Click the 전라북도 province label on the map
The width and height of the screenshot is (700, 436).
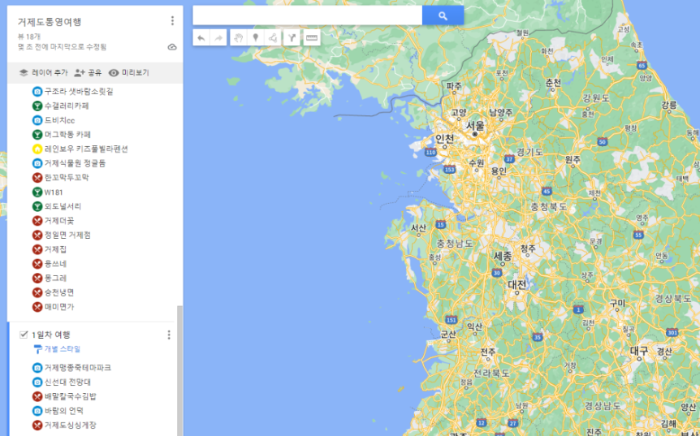(492, 373)
